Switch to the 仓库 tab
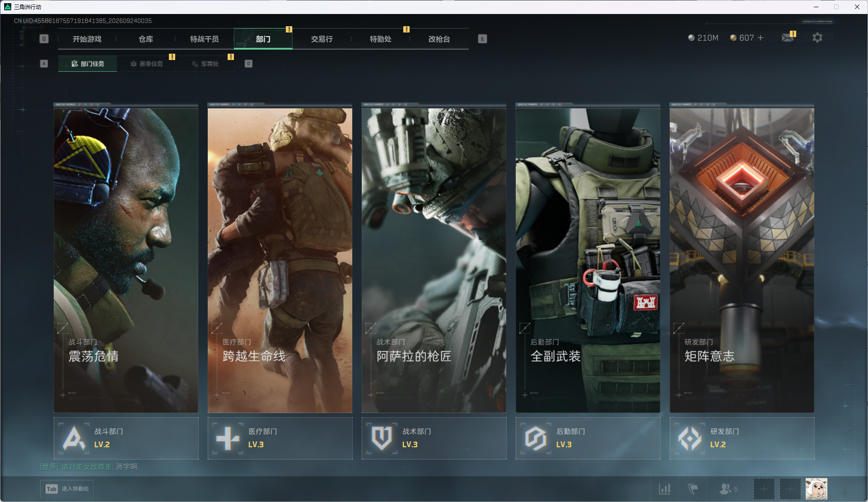The height and width of the screenshot is (502, 868). (146, 39)
